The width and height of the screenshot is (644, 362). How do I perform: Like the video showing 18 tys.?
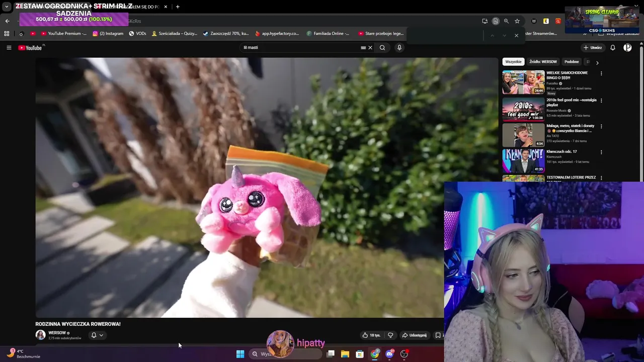click(x=371, y=335)
